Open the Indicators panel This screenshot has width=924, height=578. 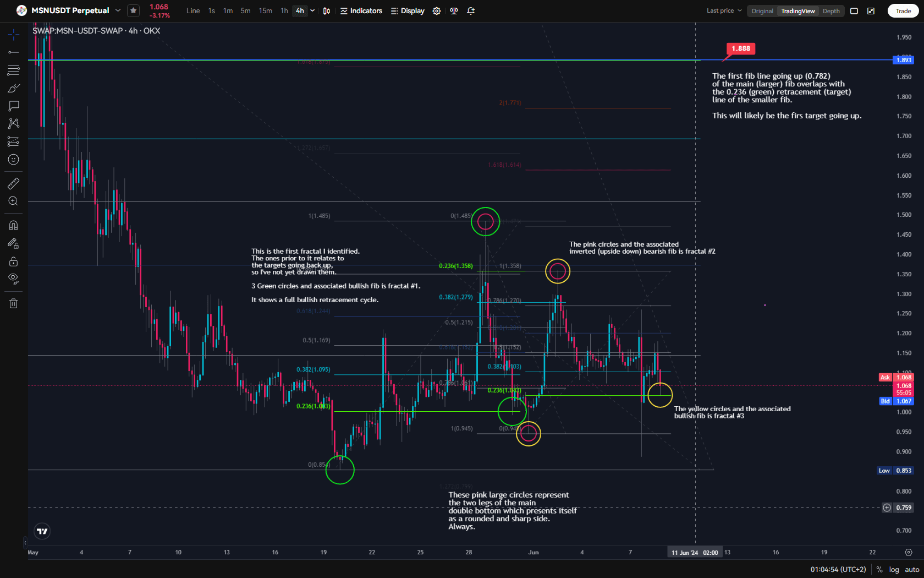(x=361, y=10)
